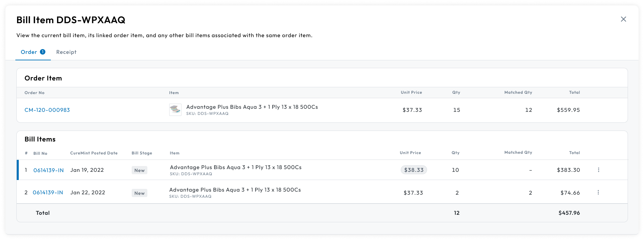The height and width of the screenshot is (240, 644).
Task: Click the New stage badge in row 1
Action: click(140, 170)
